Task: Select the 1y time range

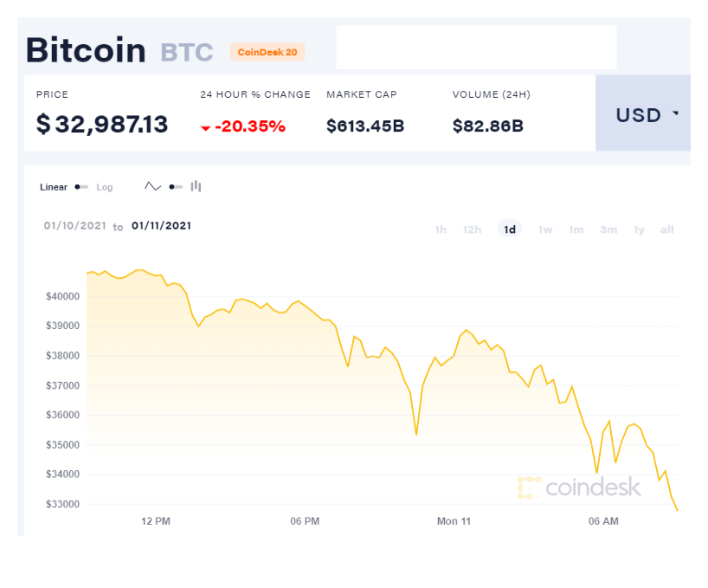Action: [639, 229]
